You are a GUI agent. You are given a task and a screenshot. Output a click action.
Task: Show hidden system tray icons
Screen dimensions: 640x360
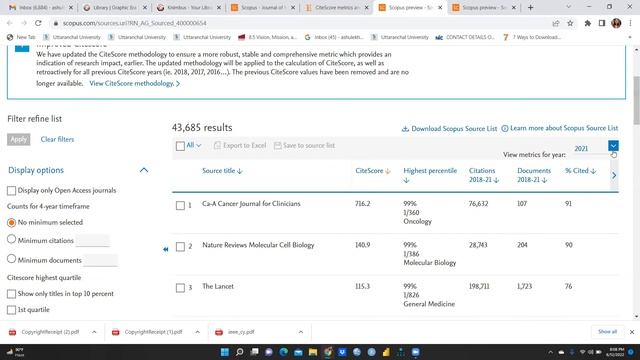pyautogui.click(x=550, y=352)
